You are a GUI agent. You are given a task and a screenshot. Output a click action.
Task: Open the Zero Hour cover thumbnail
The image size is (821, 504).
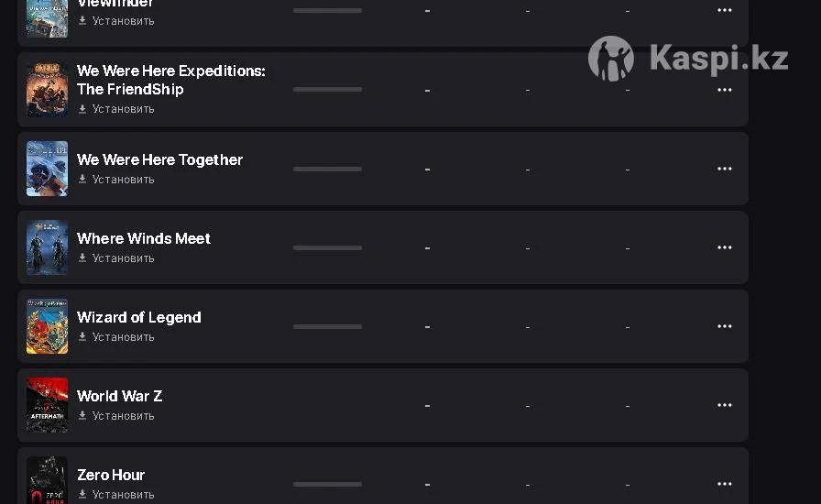47,480
